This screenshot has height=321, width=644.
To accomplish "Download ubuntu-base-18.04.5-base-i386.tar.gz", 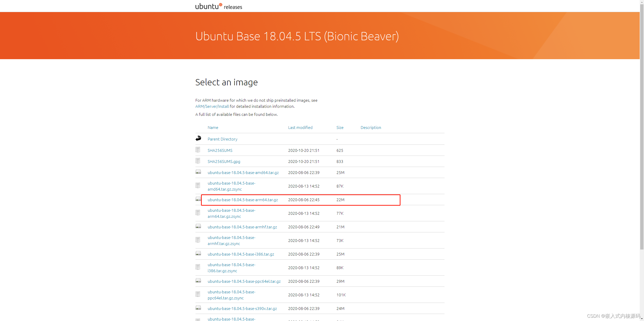I will pos(241,254).
